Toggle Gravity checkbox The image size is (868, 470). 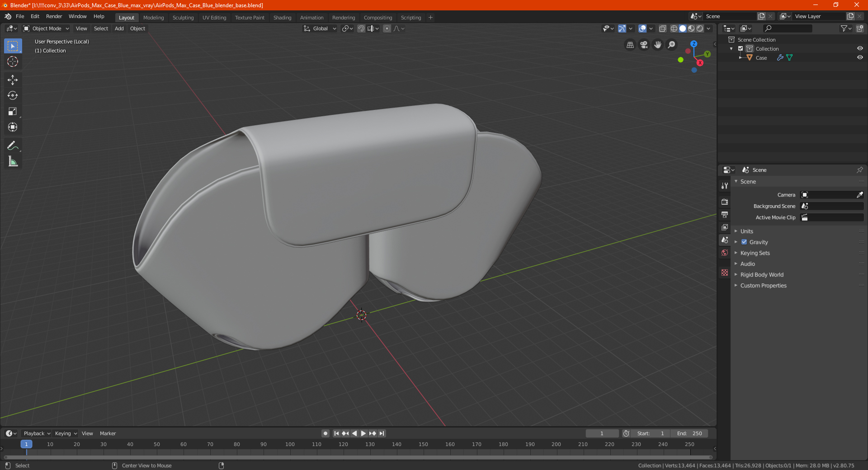coord(744,242)
